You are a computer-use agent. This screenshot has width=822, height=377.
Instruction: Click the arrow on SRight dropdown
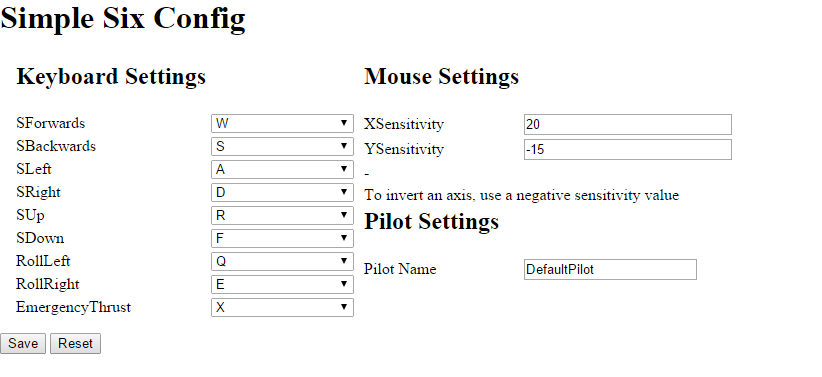click(x=344, y=192)
